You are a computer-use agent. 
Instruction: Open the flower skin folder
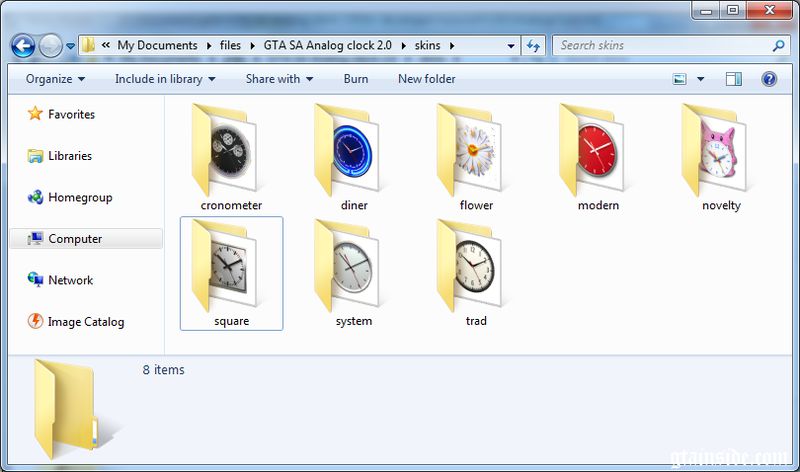coord(476,157)
